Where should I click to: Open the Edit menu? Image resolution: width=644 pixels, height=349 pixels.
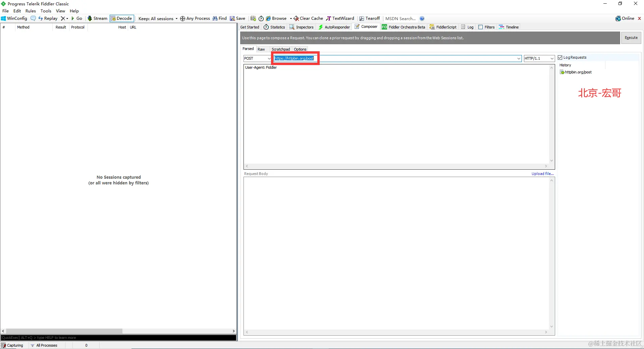tap(17, 11)
